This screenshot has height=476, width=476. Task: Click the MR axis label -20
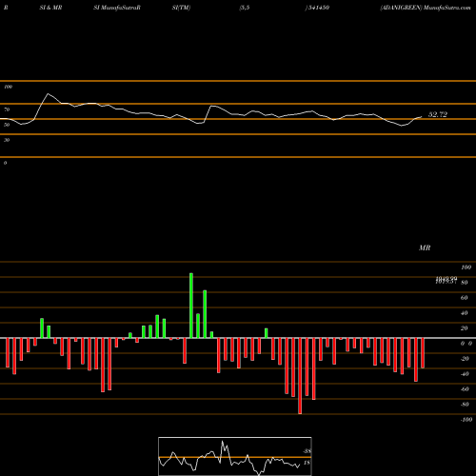[x=465, y=359]
